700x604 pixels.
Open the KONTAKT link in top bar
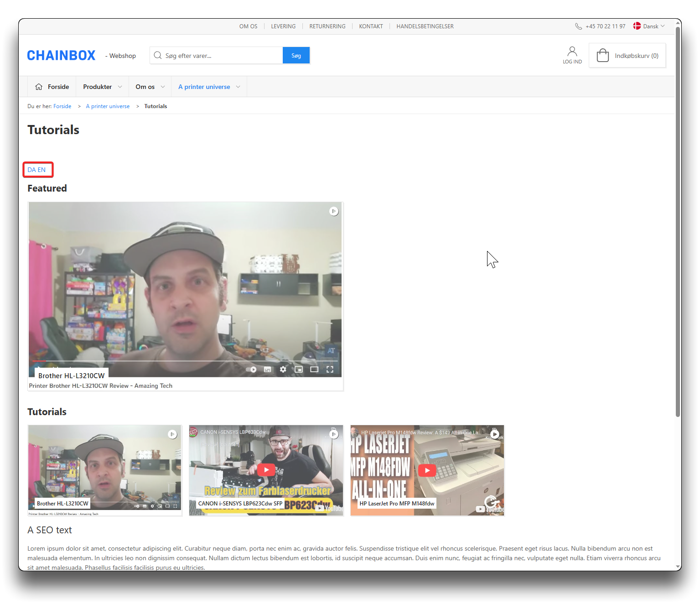371,26
